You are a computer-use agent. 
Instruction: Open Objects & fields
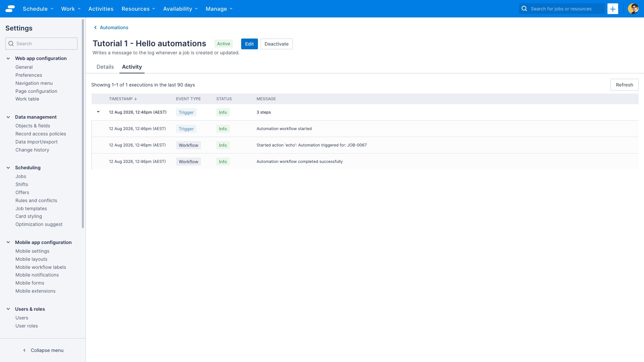click(33, 126)
